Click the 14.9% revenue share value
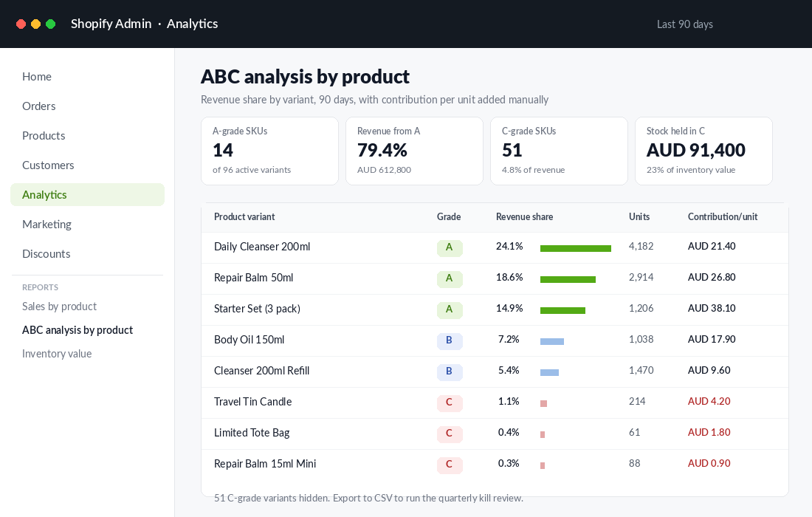 pos(509,309)
